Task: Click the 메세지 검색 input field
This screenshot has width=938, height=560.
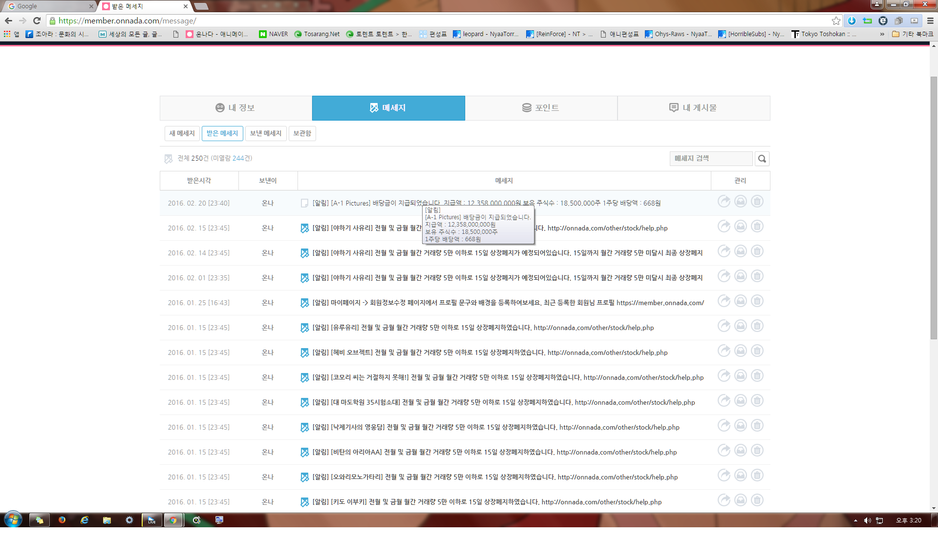Action: [710, 159]
